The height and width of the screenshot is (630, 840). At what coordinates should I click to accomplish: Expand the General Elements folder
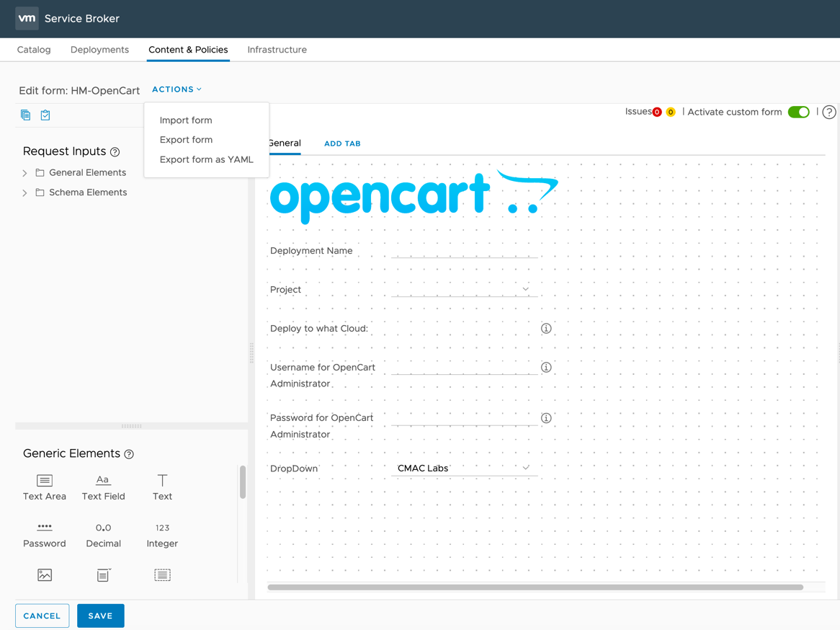click(x=25, y=173)
